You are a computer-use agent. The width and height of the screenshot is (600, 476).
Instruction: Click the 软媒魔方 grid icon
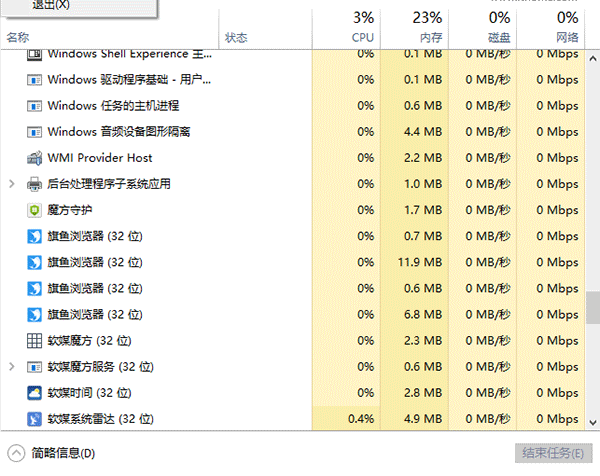pyautogui.click(x=34, y=341)
